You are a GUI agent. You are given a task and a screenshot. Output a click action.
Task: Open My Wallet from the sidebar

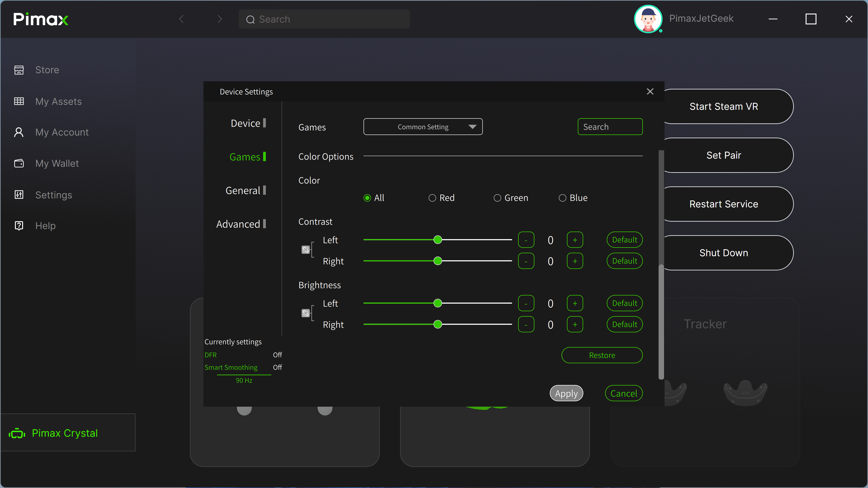57,163
